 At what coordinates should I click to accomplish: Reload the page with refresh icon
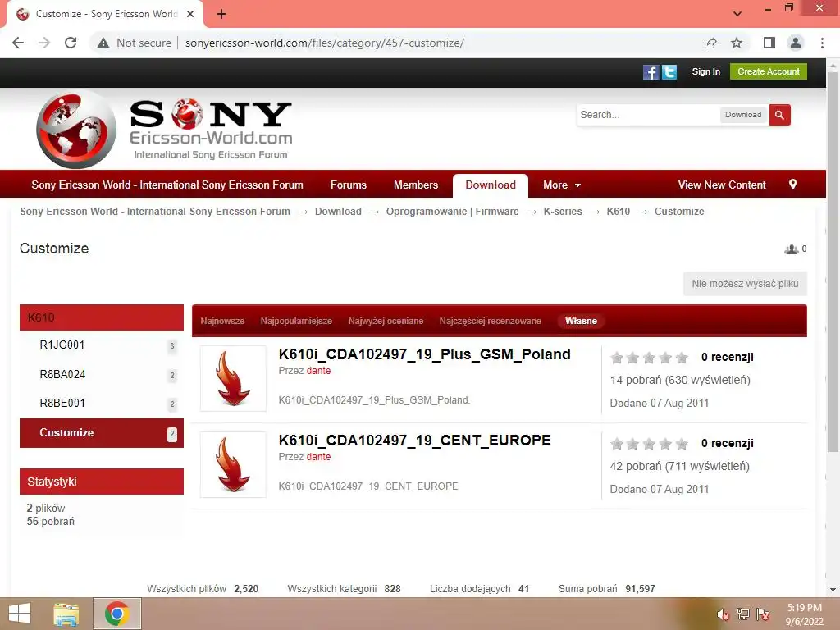point(71,43)
